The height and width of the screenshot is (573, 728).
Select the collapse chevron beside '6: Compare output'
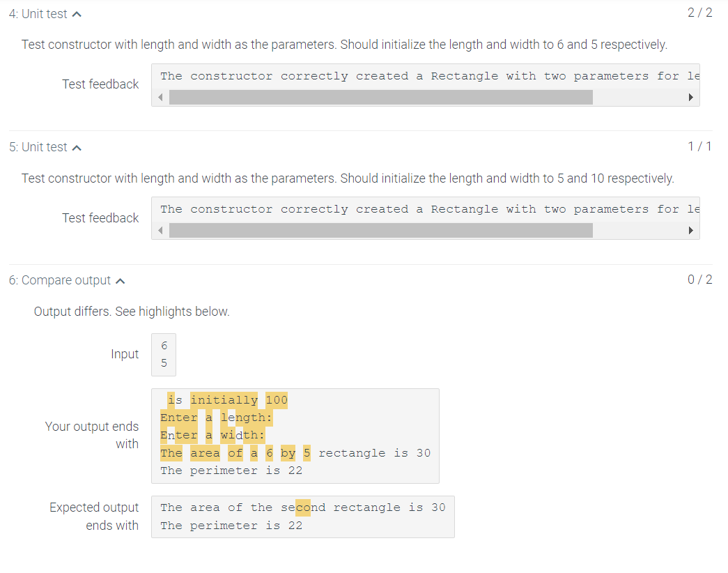(x=123, y=280)
